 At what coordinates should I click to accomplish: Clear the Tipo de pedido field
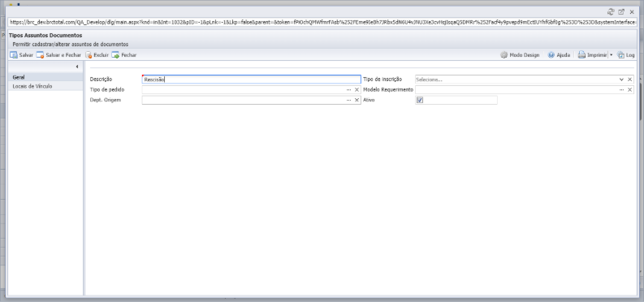[357, 89]
